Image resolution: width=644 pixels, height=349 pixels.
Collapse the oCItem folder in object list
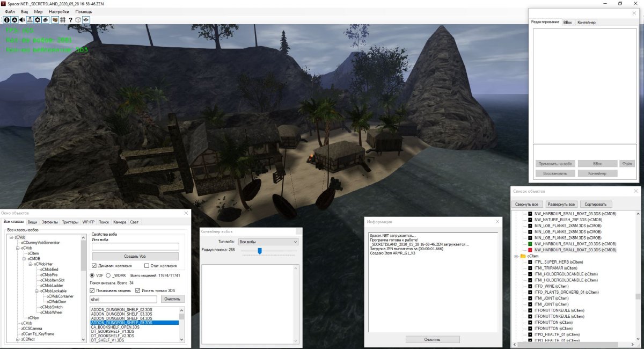pos(516,256)
